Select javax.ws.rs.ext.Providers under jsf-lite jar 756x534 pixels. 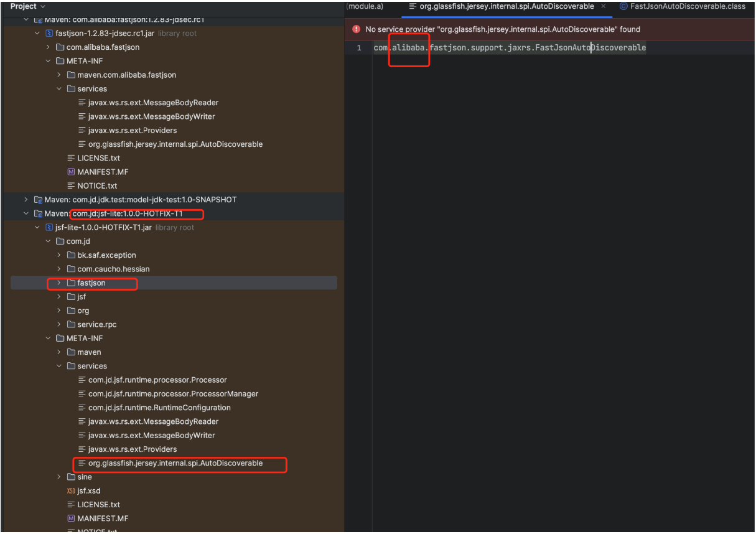tap(133, 449)
